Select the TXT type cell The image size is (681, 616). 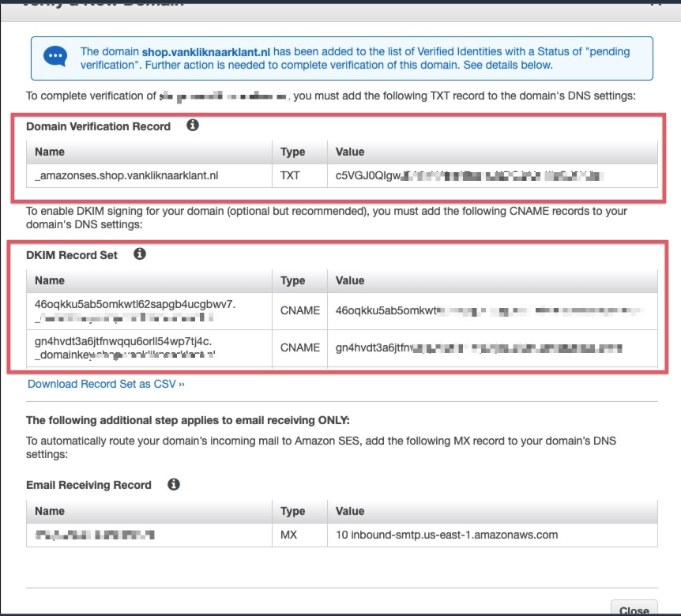290,176
